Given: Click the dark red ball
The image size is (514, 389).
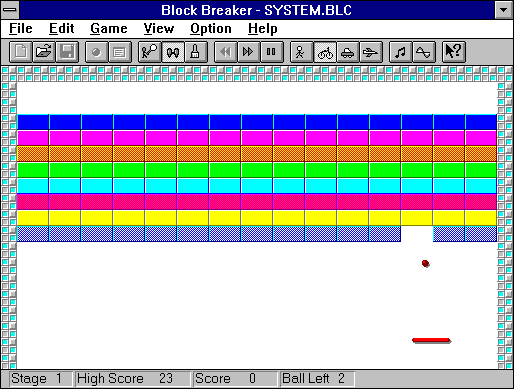Looking at the screenshot, I should tap(425, 263).
